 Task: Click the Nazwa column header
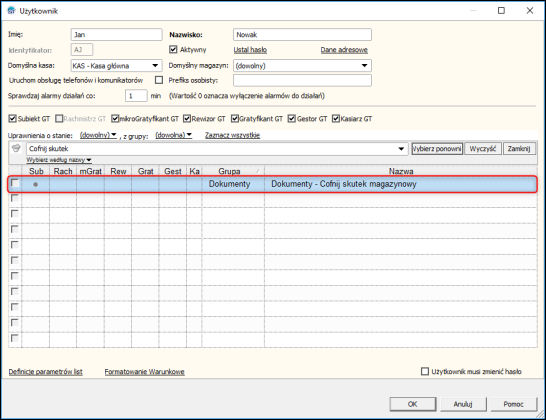tap(401, 171)
